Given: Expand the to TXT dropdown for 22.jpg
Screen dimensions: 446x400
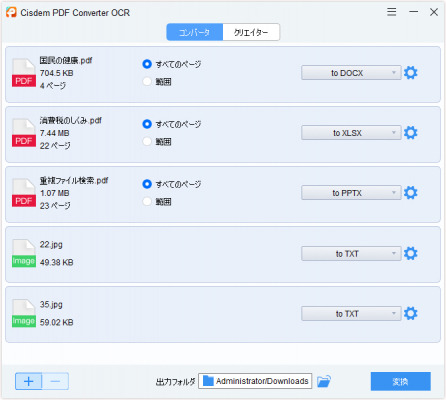Looking at the screenshot, I should coord(351,253).
